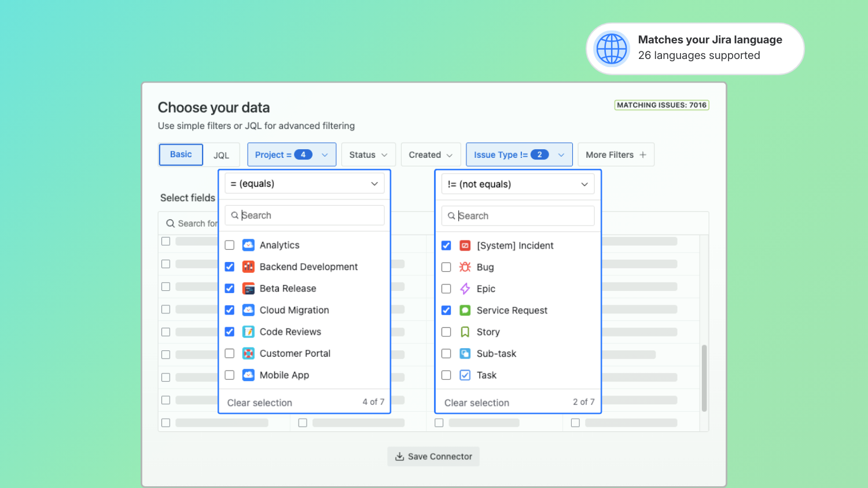The width and height of the screenshot is (868, 488).
Task: Open the Created date filter dropdown
Action: coord(431,155)
